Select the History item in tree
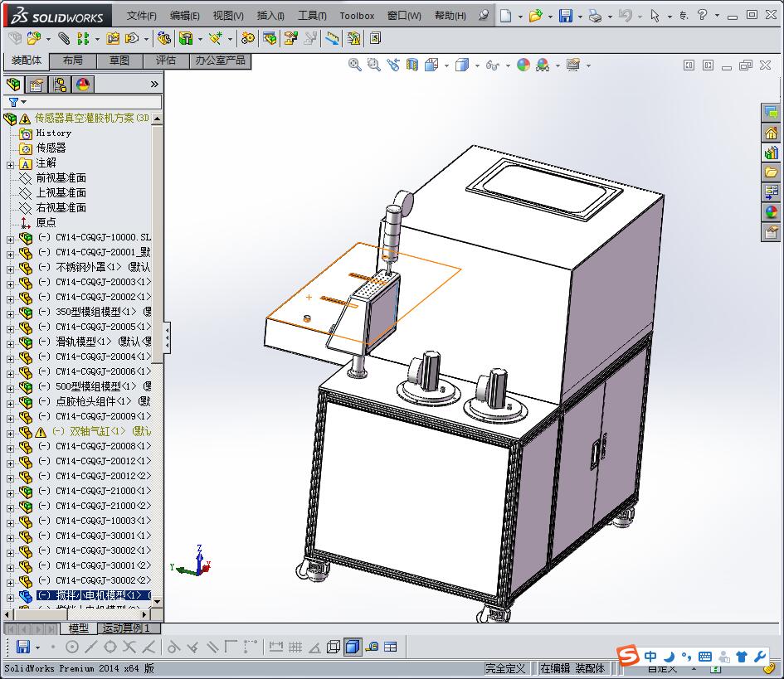This screenshot has height=679, width=784. click(x=53, y=133)
